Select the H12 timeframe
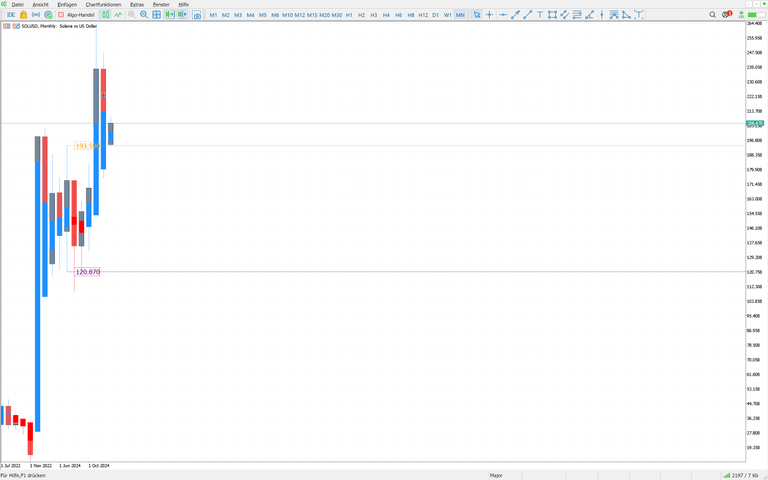 [x=423, y=15]
